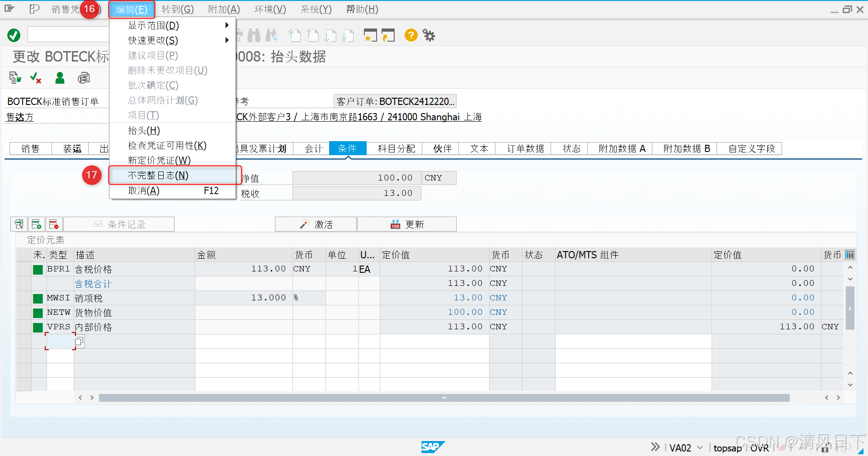The width and height of the screenshot is (868, 456).
Task: Open the 转到(G) menu
Action: (178, 9)
